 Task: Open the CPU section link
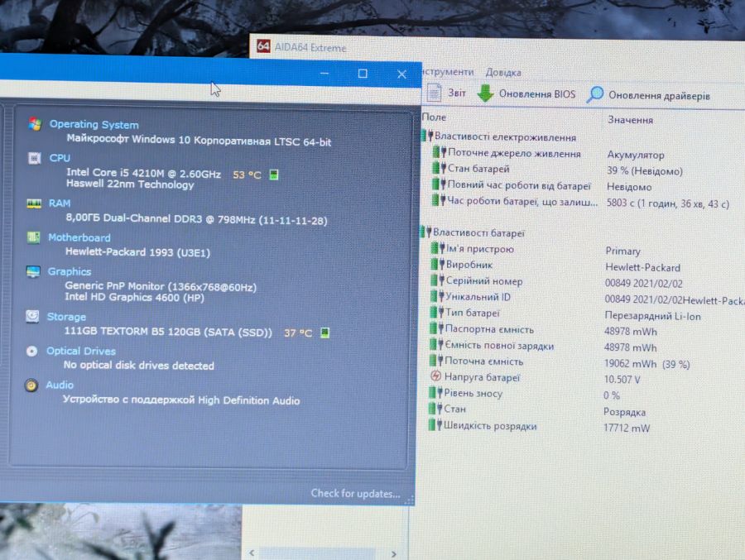pos(60,158)
